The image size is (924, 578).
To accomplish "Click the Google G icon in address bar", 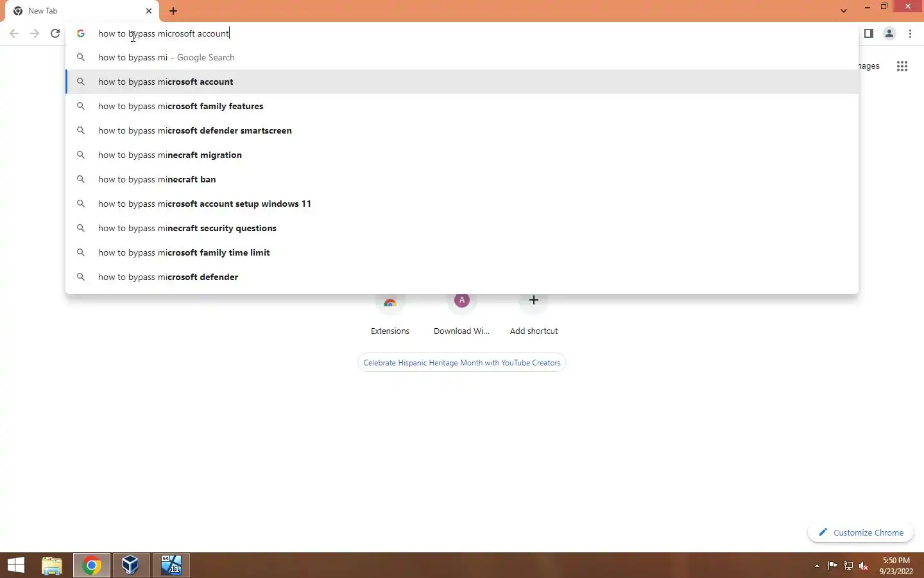I will click(x=81, y=33).
